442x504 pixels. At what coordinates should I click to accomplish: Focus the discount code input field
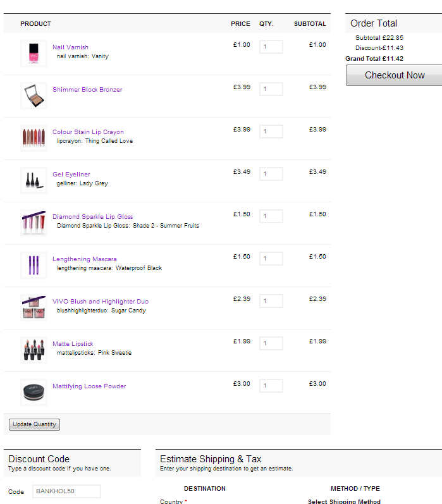pyautogui.click(x=66, y=491)
